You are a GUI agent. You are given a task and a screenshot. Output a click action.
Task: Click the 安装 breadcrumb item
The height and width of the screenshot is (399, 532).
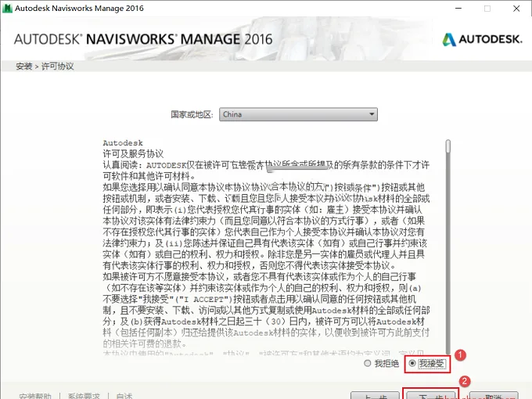coord(23,66)
